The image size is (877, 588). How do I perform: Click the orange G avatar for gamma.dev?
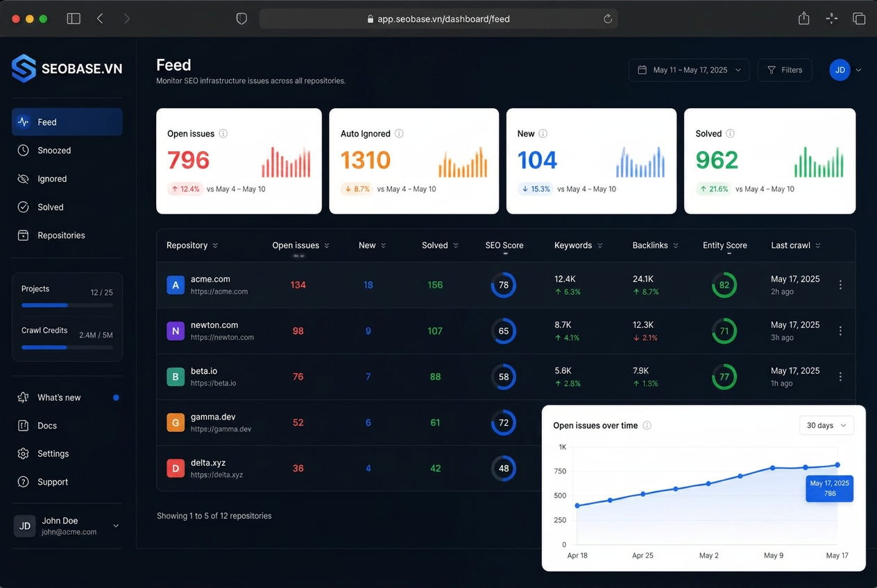(x=176, y=422)
